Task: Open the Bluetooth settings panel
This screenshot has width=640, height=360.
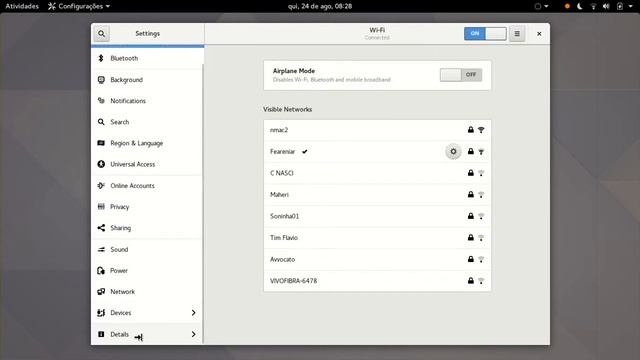Action: [x=147, y=58]
